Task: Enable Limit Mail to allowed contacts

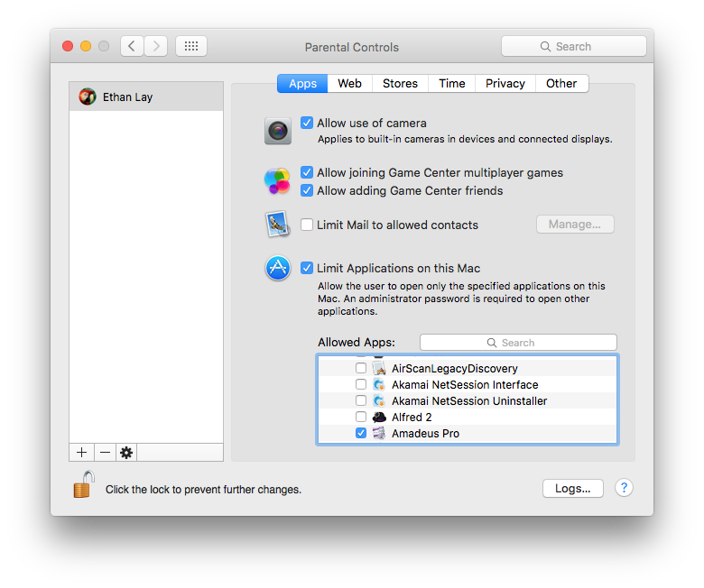Action: click(x=307, y=225)
